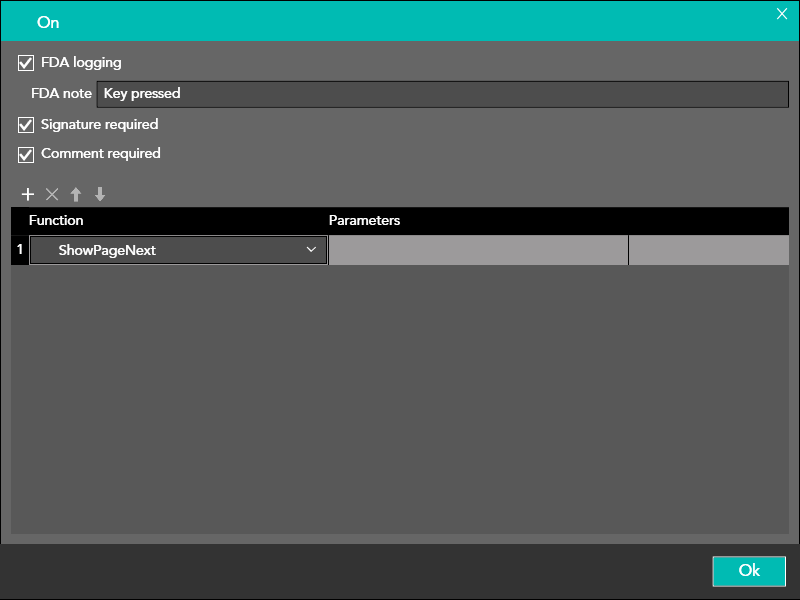Disable the Signature required option
Image resolution: width=800 pixels, height=600 pixels.
pos(26,125)
